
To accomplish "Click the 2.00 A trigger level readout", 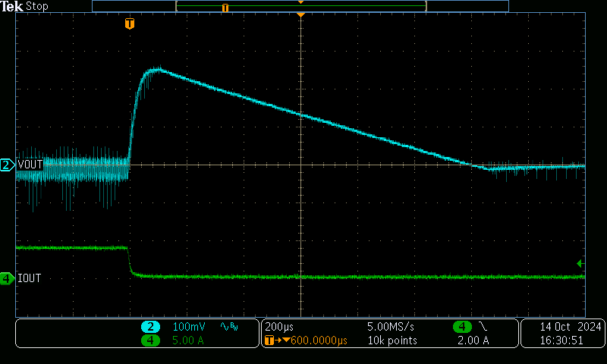I will click(x=474, y=340).
